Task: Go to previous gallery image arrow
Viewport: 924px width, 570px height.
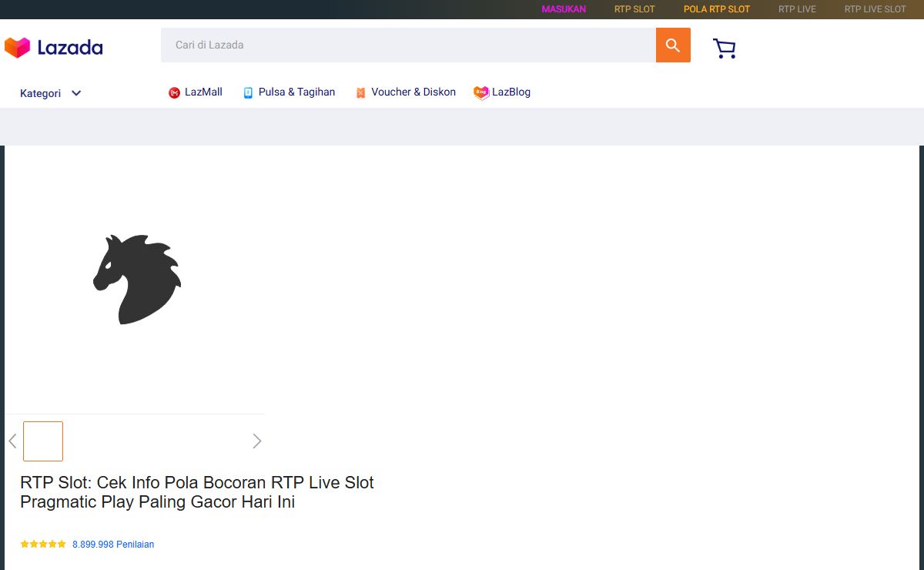Action: point(12,441)
